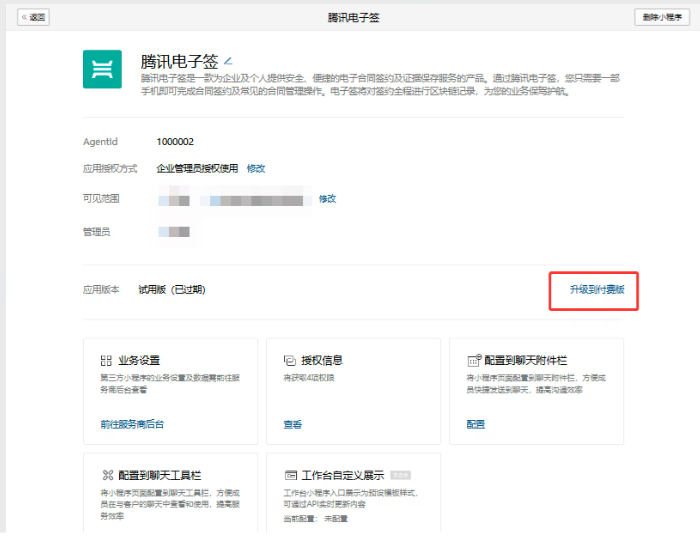Click the 企业管理员授权使用 text

197,169
